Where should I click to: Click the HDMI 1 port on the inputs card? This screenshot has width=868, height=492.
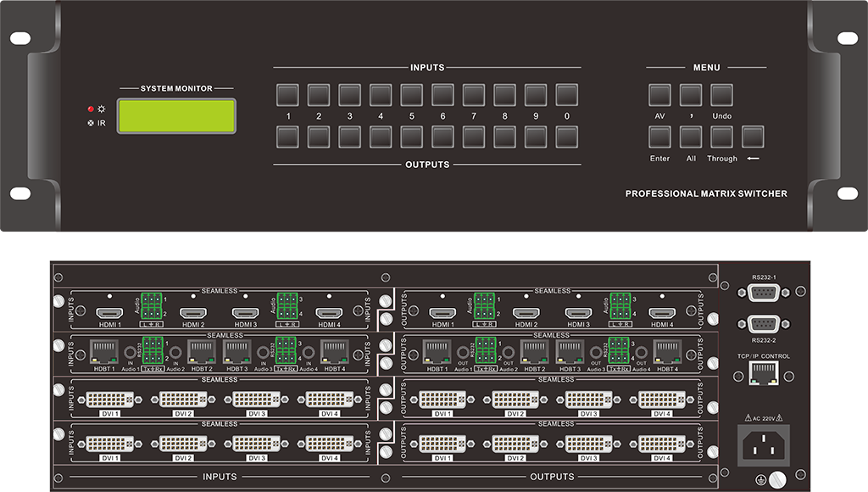[x=108, y=313]
